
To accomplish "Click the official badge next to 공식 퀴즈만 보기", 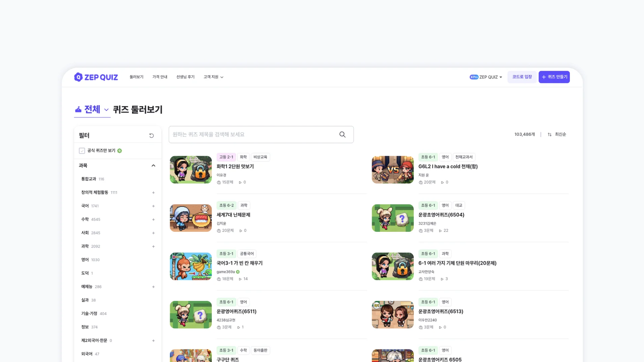I will point(119,151).
